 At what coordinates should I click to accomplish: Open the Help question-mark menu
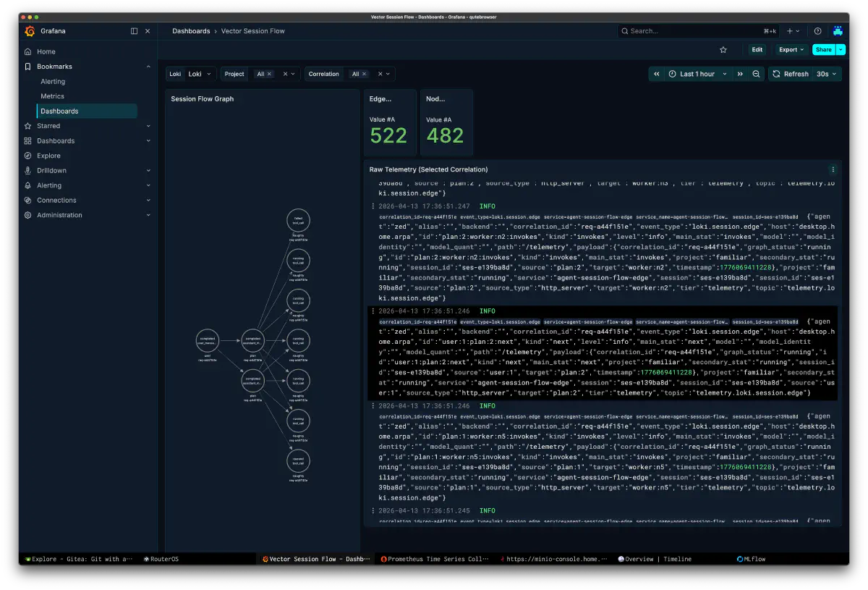click(x=817, y=31)
